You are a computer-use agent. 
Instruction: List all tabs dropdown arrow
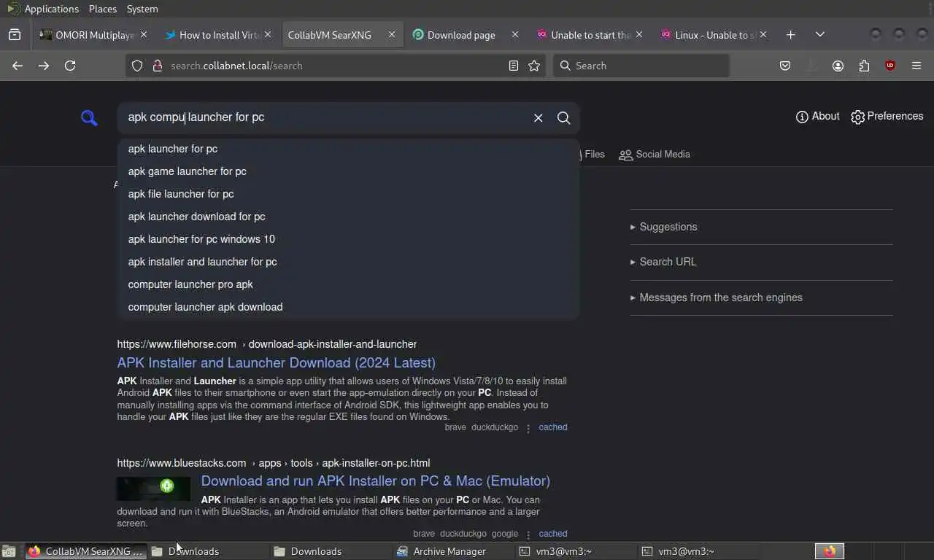point(820,34)
